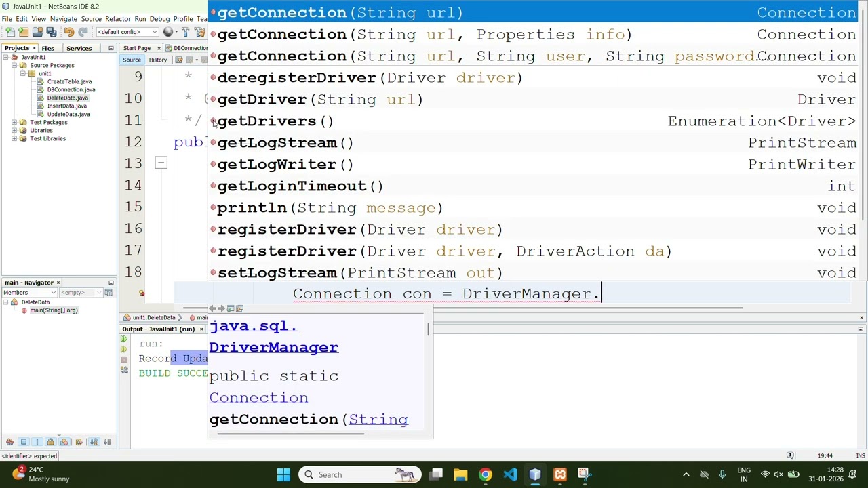868x488 pixels.
Task: Click the Save All toolbar icon
Action: click(51, 32)
